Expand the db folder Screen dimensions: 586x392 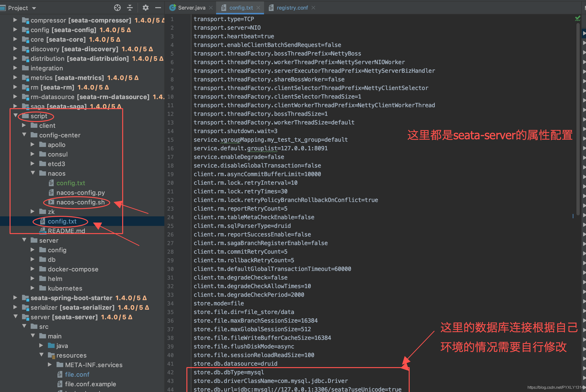[x=33, y=259]
